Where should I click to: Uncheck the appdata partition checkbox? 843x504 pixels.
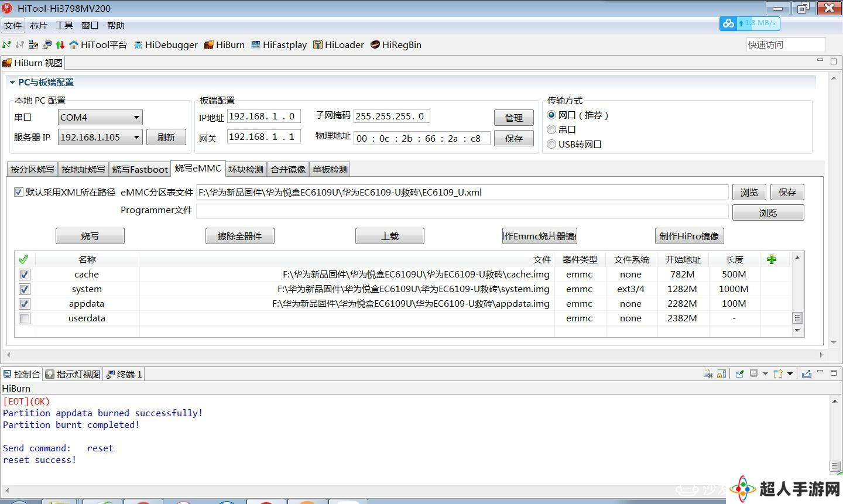tap(24, 304)
